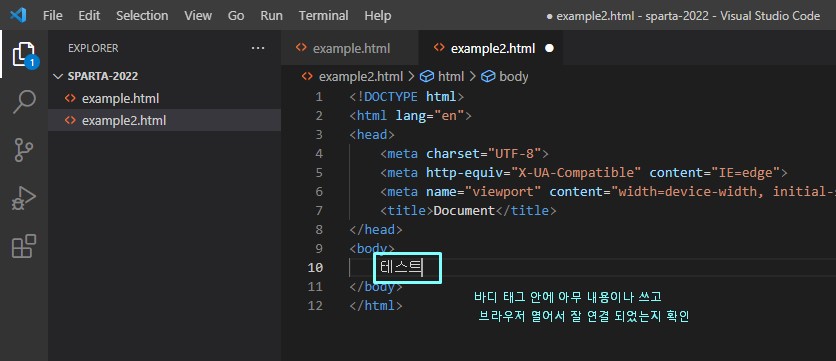Open the Source Control view icon

24,150
